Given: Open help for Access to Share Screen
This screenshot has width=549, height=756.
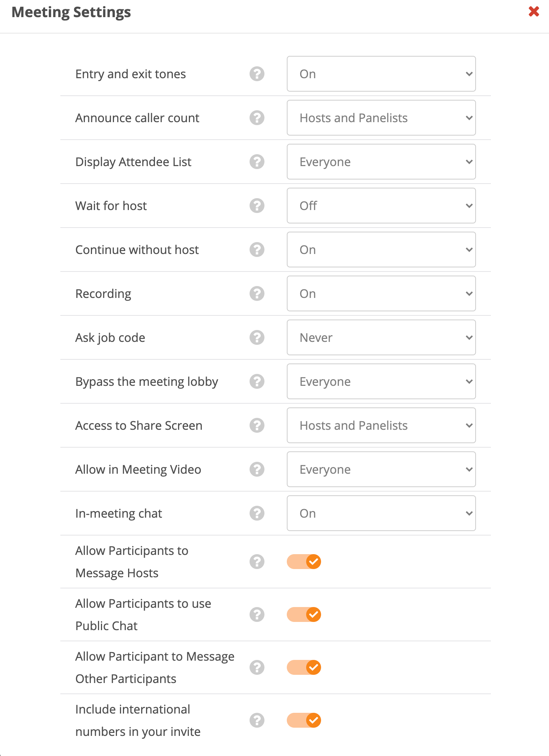Looking at the screenshot, I should 257,425.
